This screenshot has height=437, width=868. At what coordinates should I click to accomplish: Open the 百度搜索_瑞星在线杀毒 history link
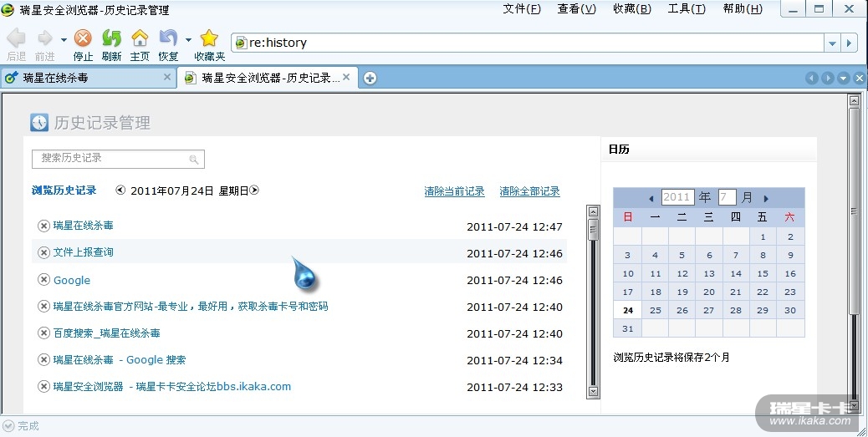107,333
